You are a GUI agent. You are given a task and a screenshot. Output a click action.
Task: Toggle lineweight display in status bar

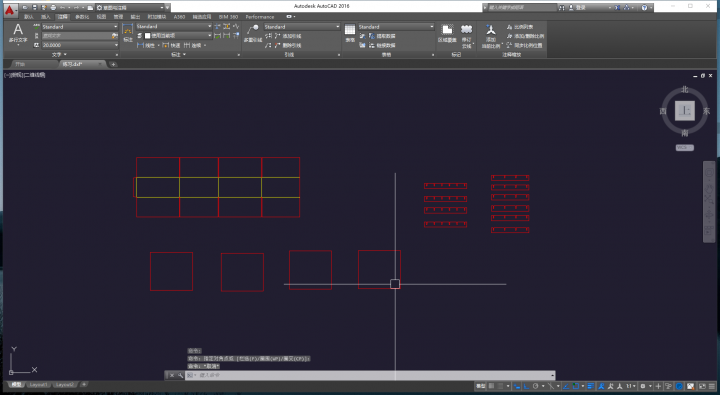[x=591, y=386]
